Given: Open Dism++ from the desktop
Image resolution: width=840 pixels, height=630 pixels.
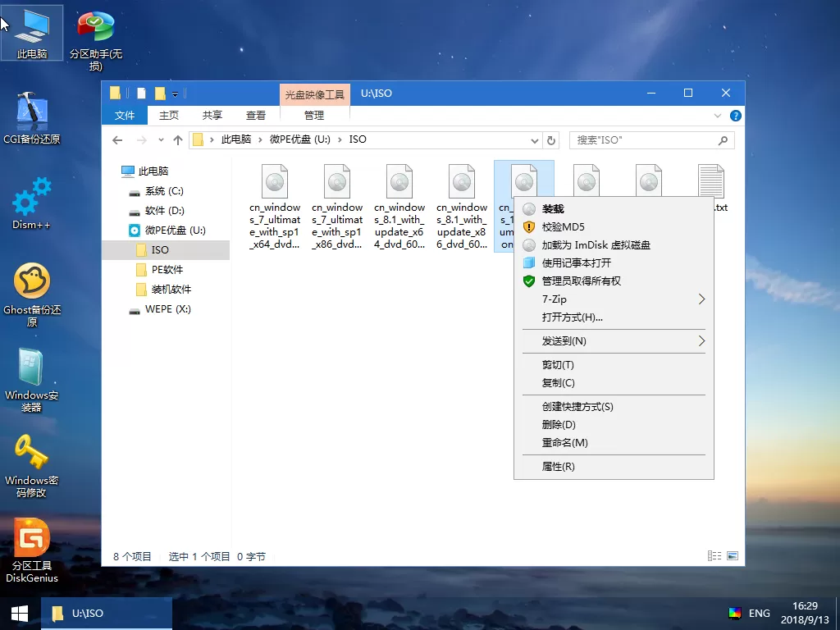Looking at the screenshot, I should coord(31,203).
